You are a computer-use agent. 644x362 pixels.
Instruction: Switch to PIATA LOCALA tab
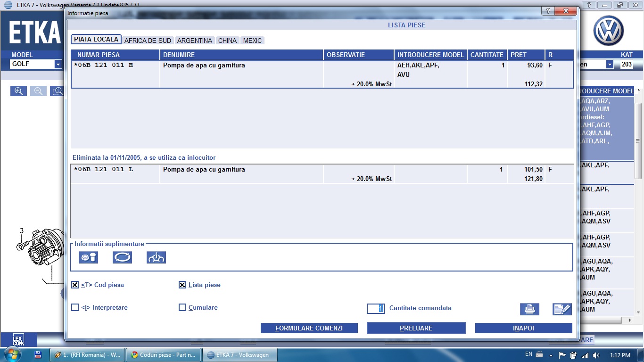[96, 40]
